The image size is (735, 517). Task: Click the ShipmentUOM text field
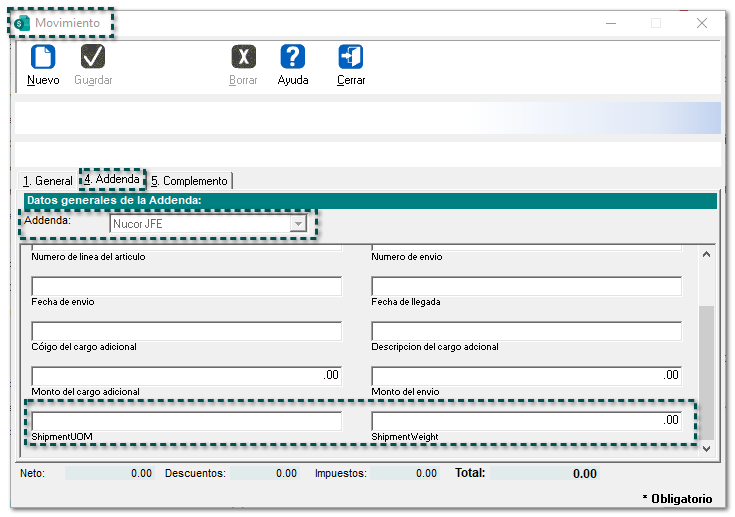tap(186, 421)
